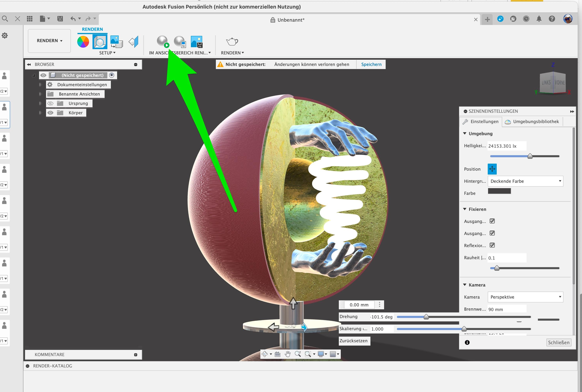This screenshot has width=582, height=392.
Task: Undo the last action
Action: click(x=73, y=19)
